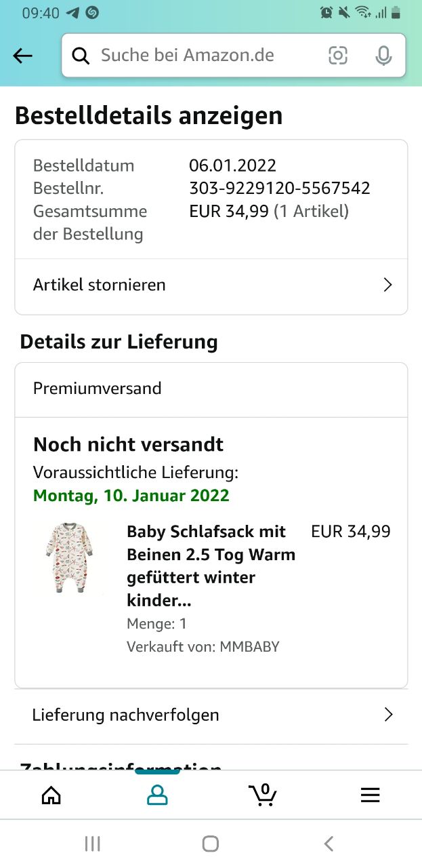Select Lieferung nachverfolgen option
Screen dimensions: 422x868
(x=125, y=715)
